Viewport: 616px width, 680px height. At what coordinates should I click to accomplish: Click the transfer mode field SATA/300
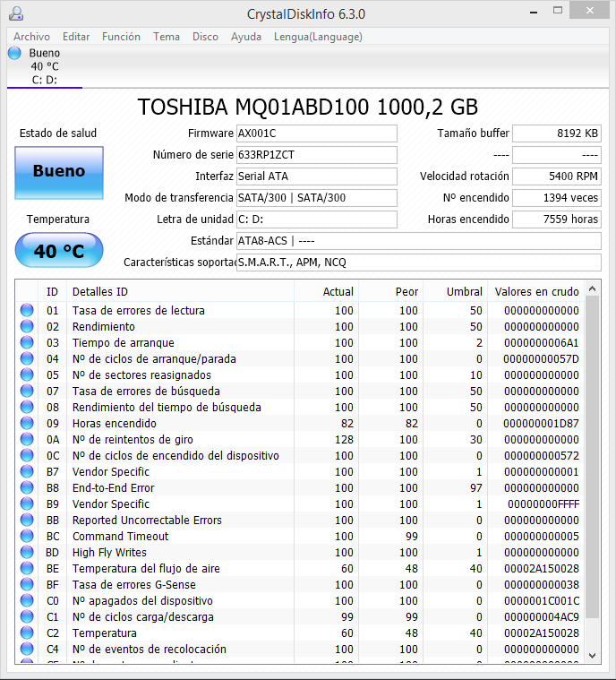pos(316,198)
